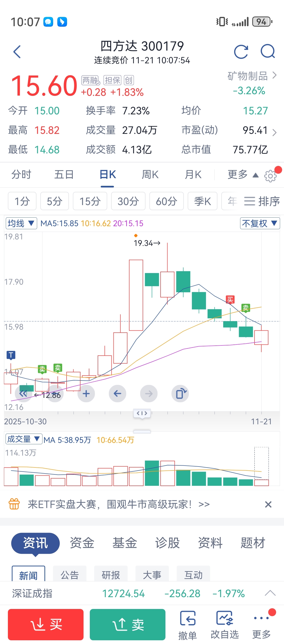Open the 均线 indicator dropdown
The height and width of the screenshot is (644, 284).
pyautogui.click(x=21, y=223)
